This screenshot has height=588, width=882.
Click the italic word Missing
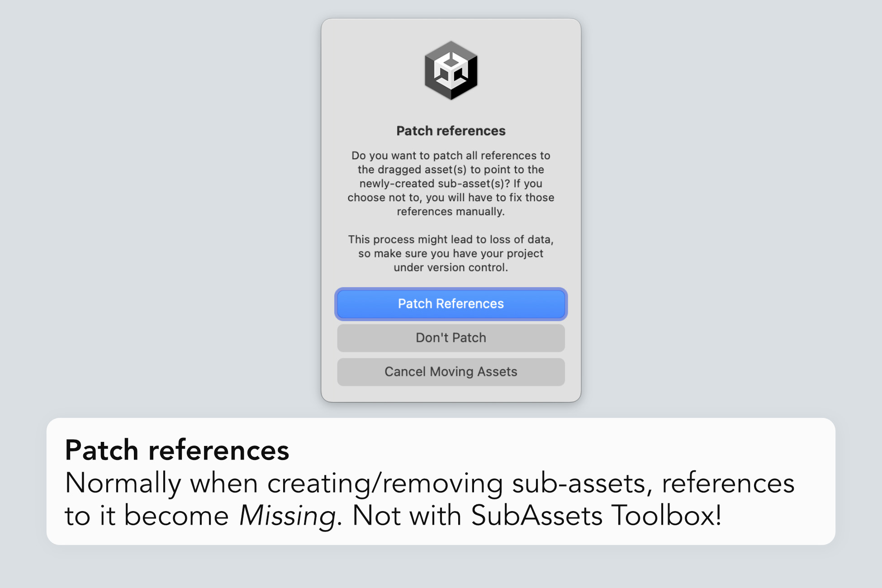(287, 516)
